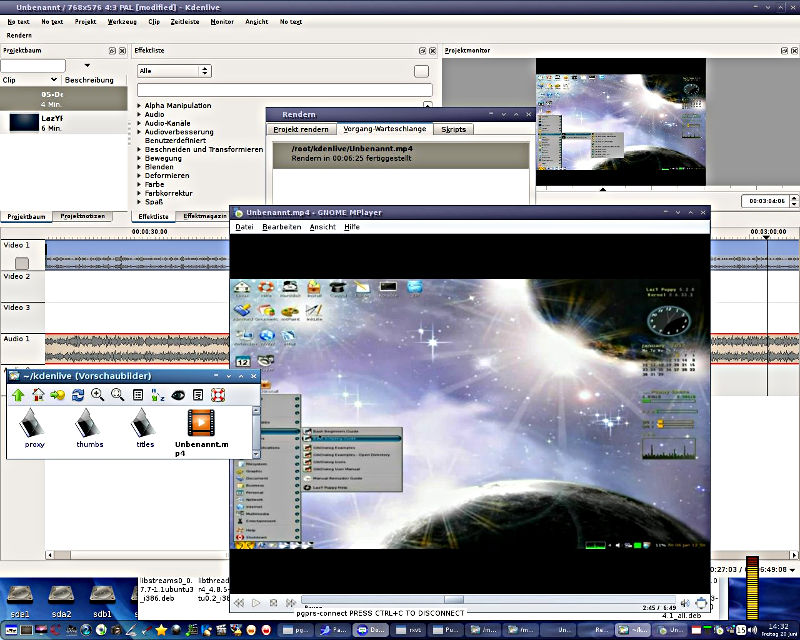Switch to Projektnotizen tab
This screenshot has width=800, height=640.
pyautogui.click(x=83, y=216)
